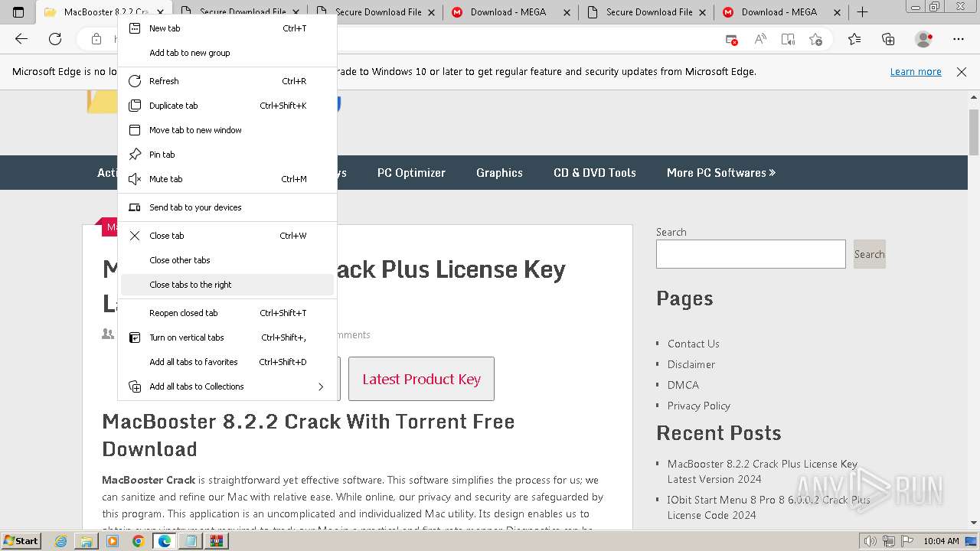980x551 pixels.
Task: Click the sidebar Search button
Action: [870, 254]
